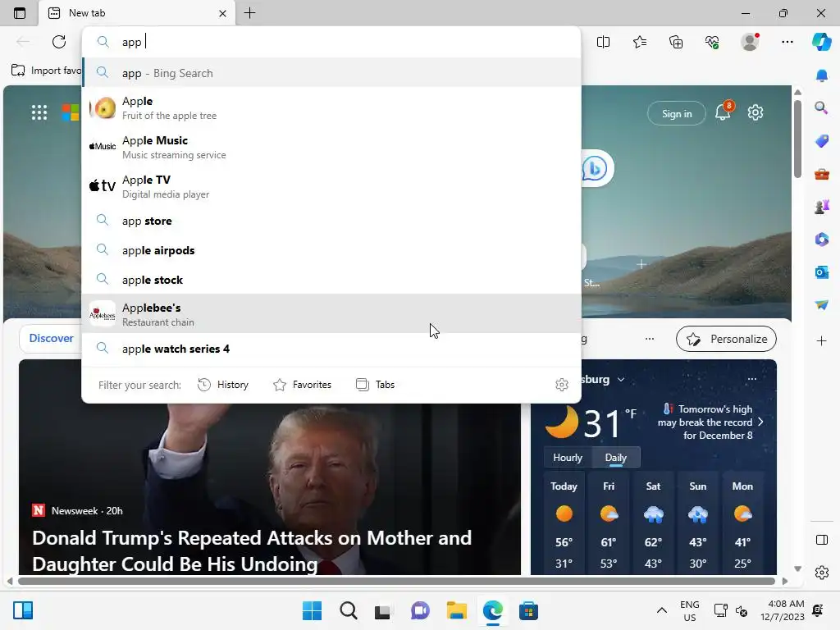Toggle Split screen icon in toolbar
Viewport: 840px width, 630px height.
click(x=603, y=42)
